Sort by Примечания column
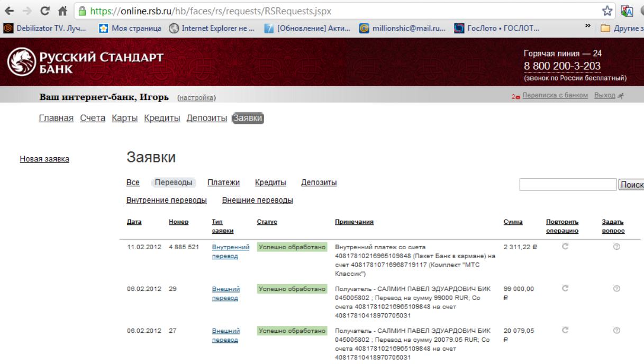The width and height of the screenshot is (644, 364). [x=355, y=222]
